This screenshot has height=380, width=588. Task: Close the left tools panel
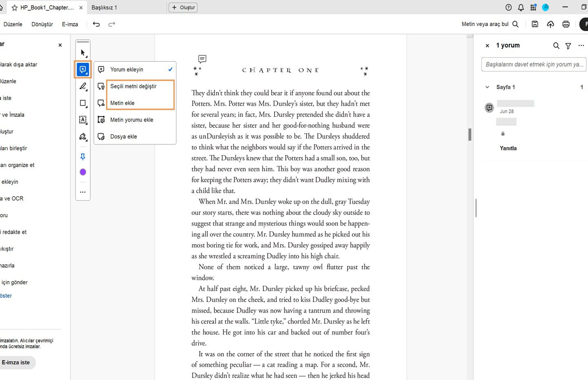(60, 45)
